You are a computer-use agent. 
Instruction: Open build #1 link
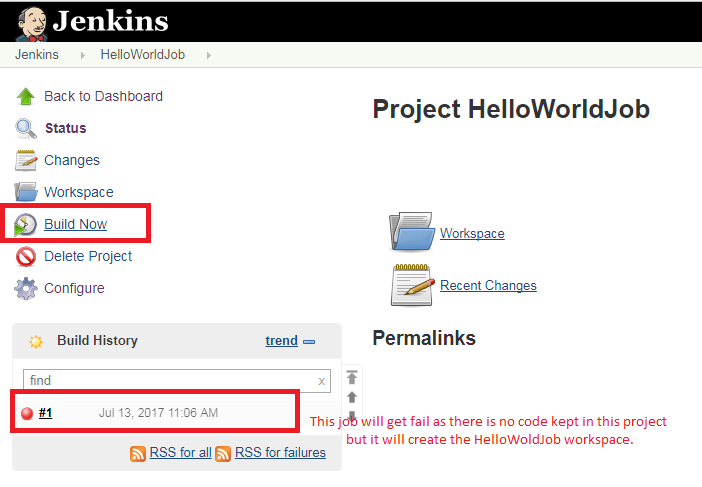pyautogui.click(x=45, y=413)
